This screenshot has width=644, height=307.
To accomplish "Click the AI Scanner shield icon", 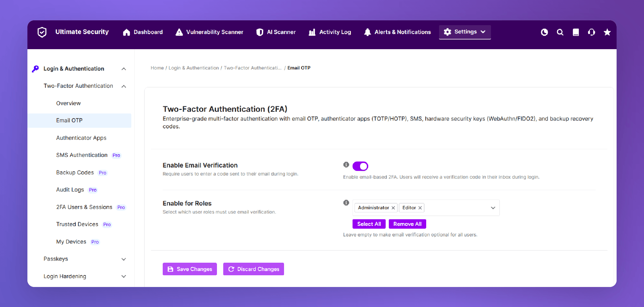I will (x=260, y=32).
